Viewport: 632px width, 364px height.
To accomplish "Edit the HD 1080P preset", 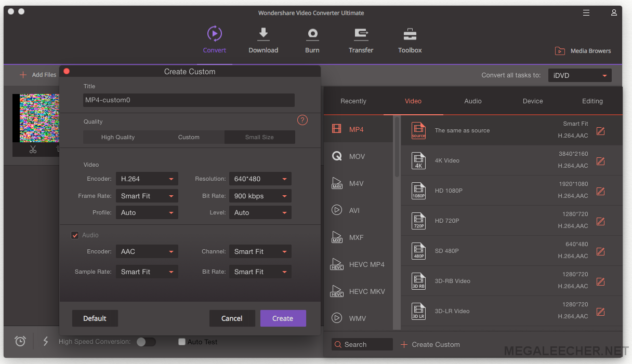I will tap(600, 191).
